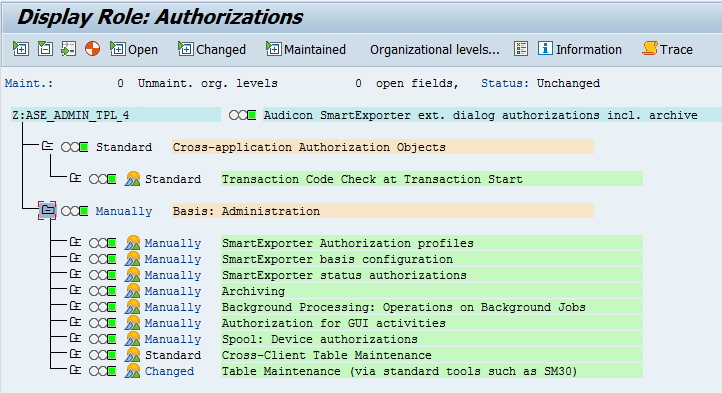Click object icon of SmartExporter Authorization profiles
This screenshot has width=722, height=393.
pos(132,242)
